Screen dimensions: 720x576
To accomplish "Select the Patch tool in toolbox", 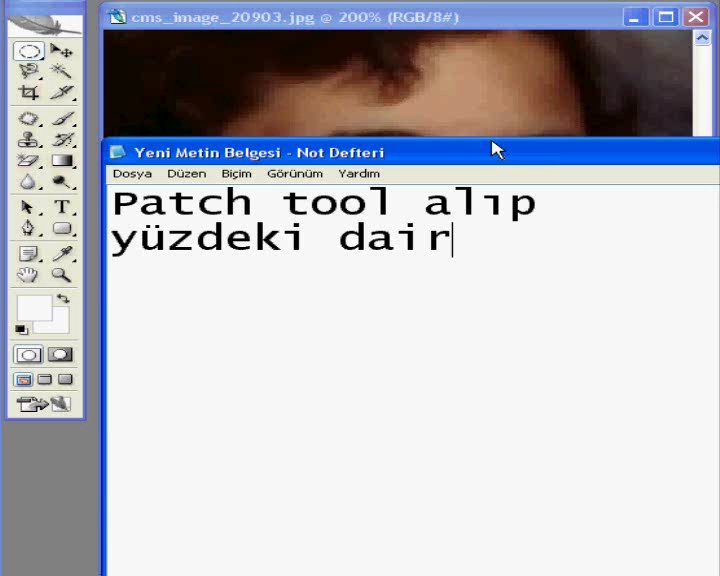I will [29, 119].
